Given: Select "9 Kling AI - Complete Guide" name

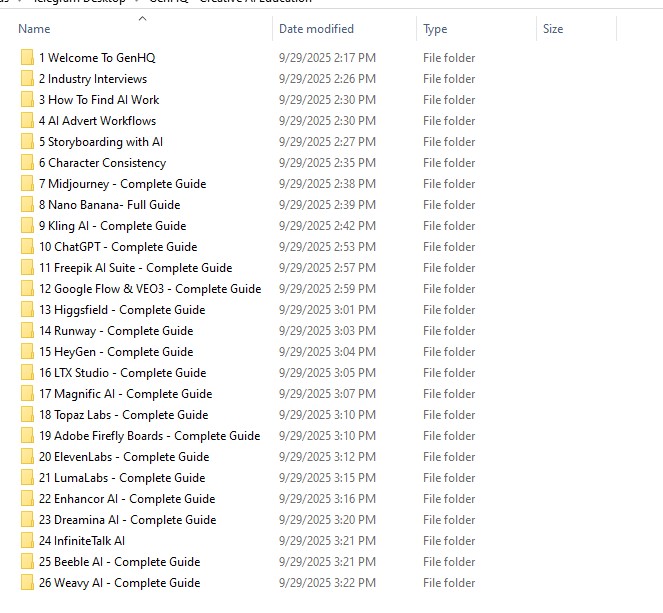Looking at the screenshot, I should (112, 226).
